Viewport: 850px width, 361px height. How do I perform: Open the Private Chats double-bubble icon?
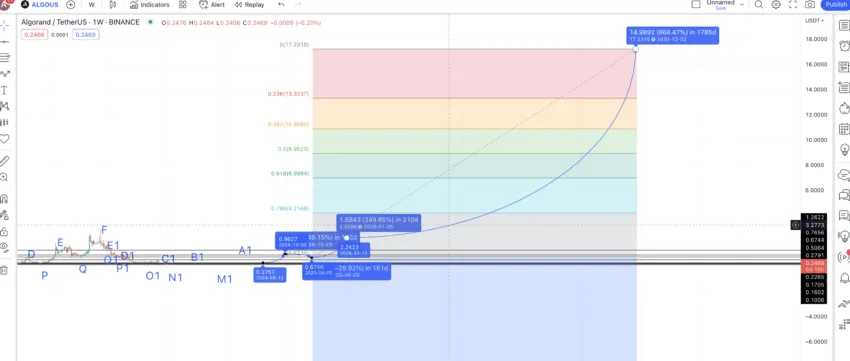(844, 195)
